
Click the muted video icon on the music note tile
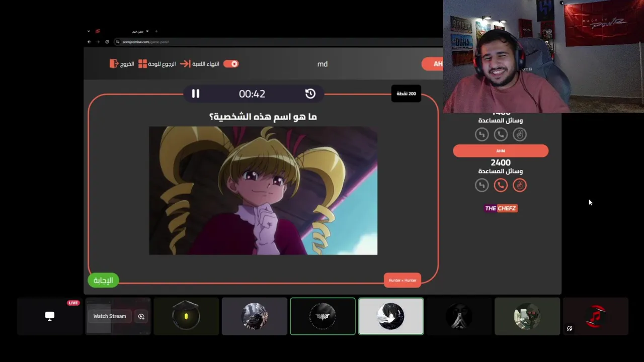(x=570, y=328)
